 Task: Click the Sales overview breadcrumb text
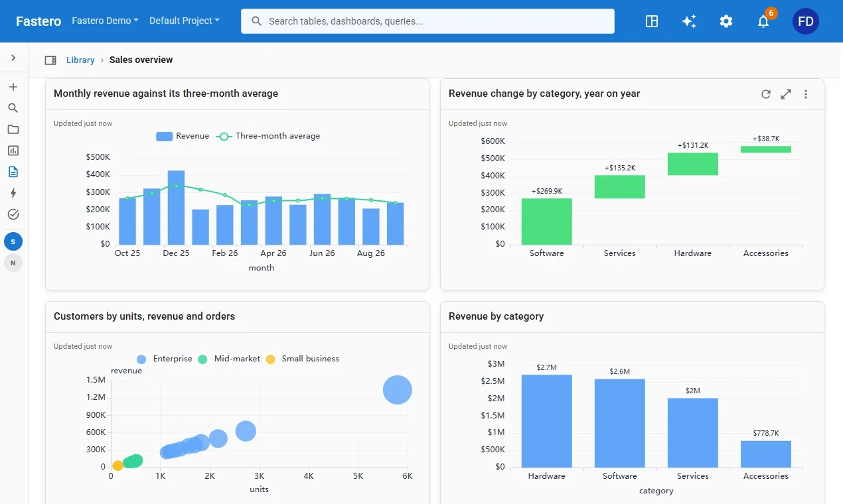pyautogui.click(x=141, y=60)
